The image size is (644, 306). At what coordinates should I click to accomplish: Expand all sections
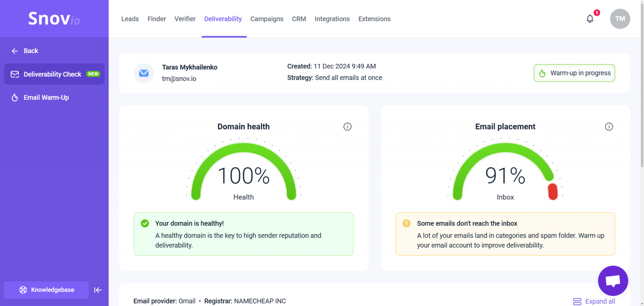pyautogui.click(x=594, y=301)
